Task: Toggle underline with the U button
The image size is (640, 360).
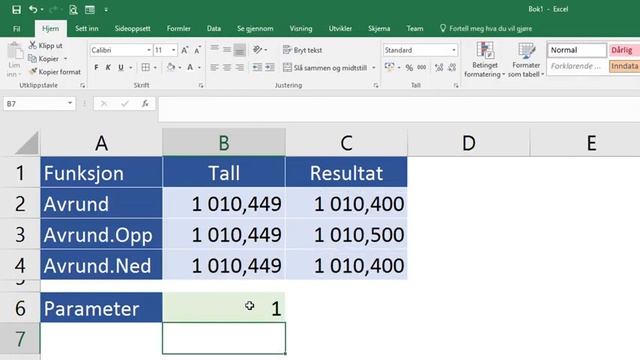Action: 121,67
